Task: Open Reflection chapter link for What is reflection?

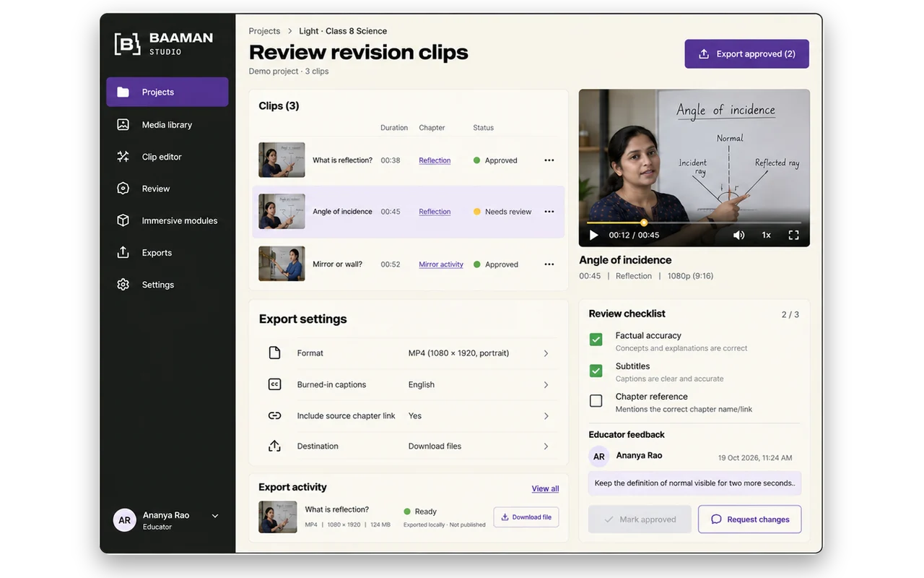Action: click(x=435, y=160)
